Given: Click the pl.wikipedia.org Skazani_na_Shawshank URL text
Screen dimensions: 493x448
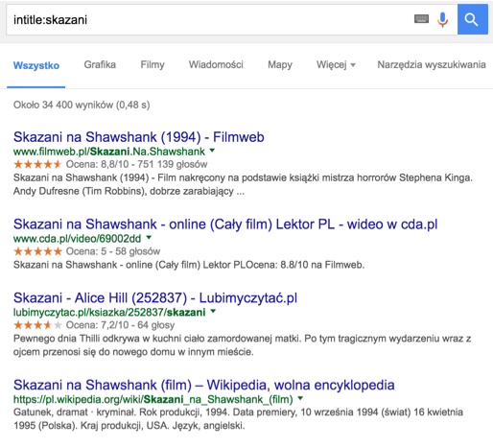Looking at the screenshot, I should (153, 399).
